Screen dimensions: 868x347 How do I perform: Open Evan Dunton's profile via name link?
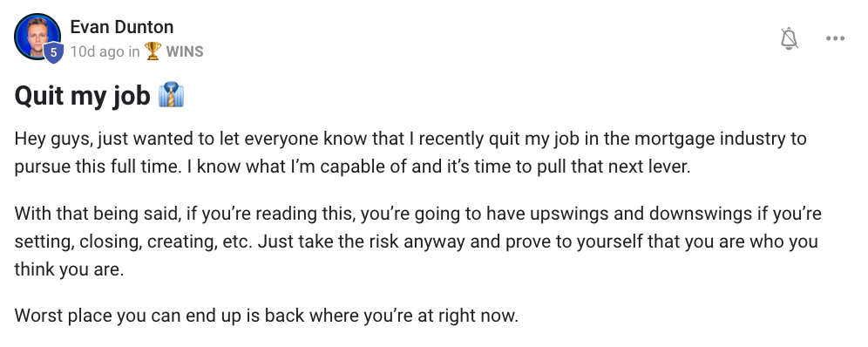coord(121,26)
